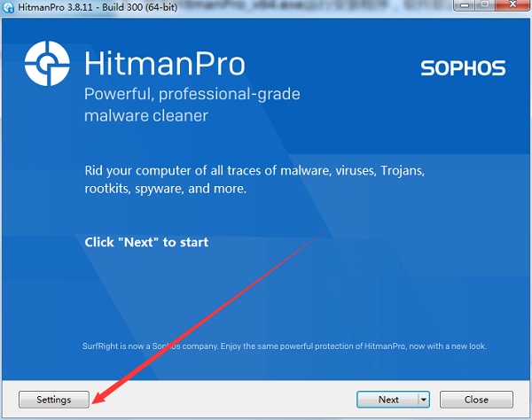This screenshot has width=532, height=420.
Task: Click Next to start the scan
Action: click(387, 400)
